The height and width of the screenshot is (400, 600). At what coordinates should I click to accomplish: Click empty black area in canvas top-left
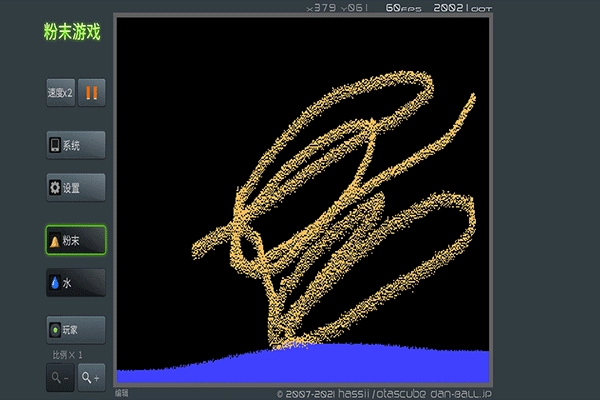click(x=160, y=60)
